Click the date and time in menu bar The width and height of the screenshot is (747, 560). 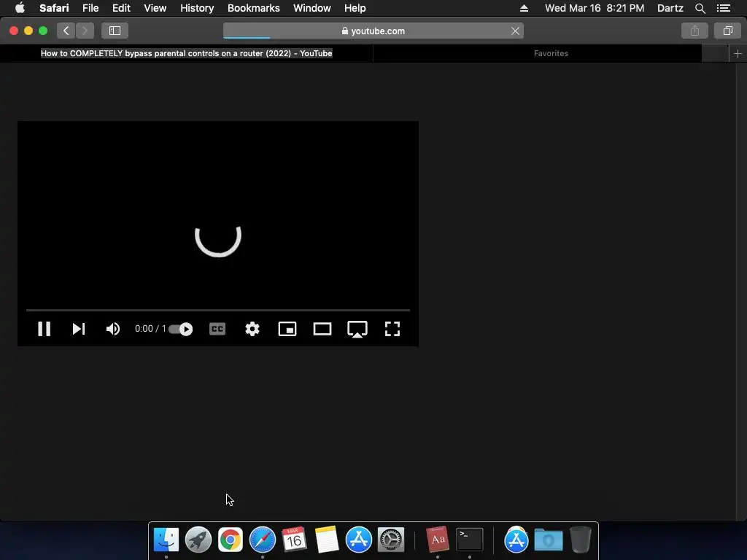(x=595, y=8)
